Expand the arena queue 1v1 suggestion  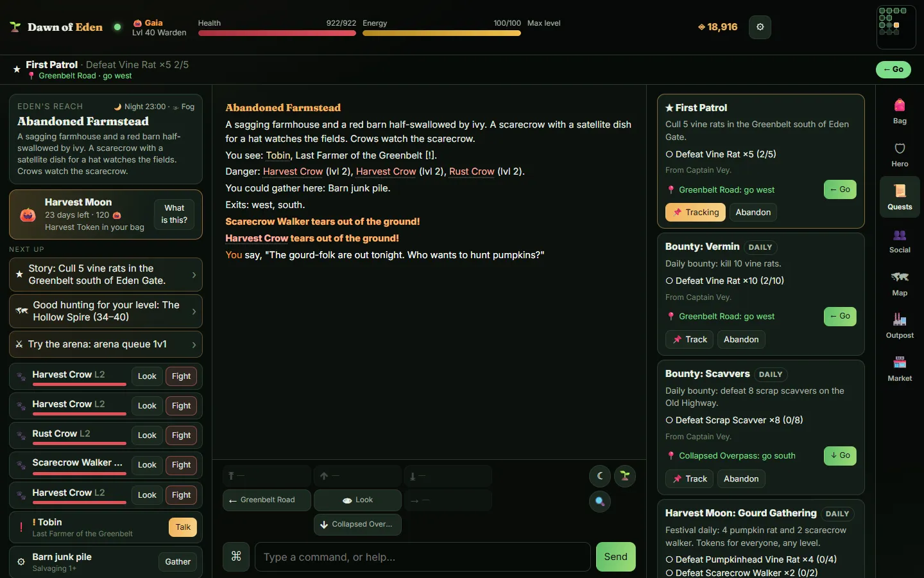(x=106, y=344)
